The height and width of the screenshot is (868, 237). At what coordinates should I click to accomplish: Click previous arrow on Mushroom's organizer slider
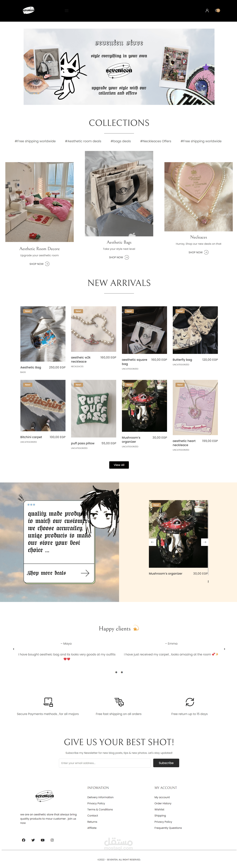tap(152, 542)
